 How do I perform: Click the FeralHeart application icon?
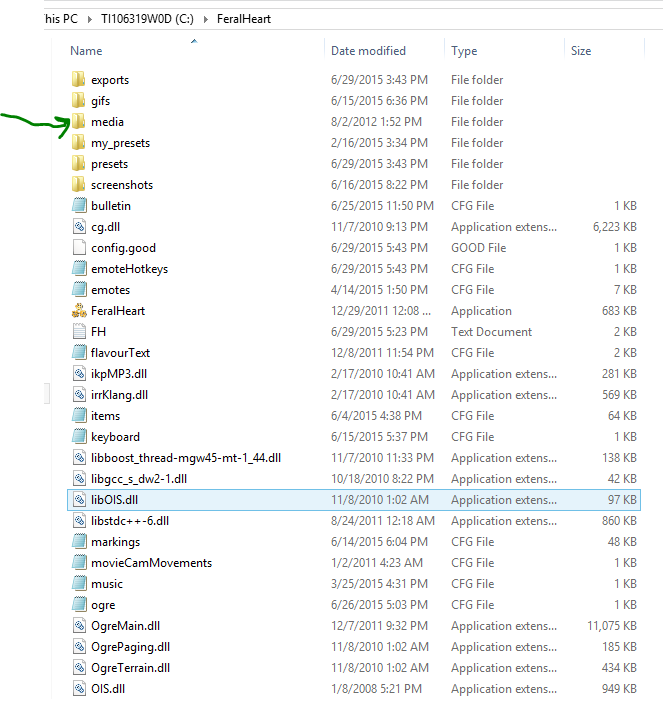[x=79, y=311]
